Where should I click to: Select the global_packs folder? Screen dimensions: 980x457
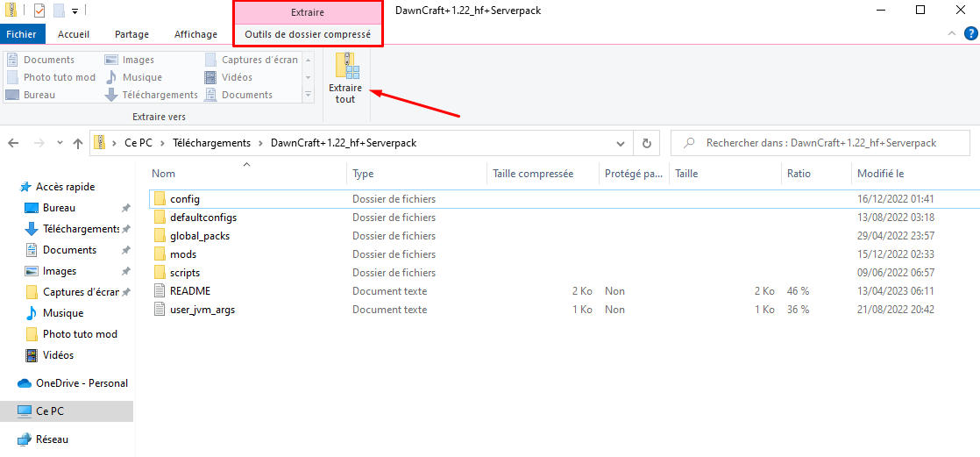coord(193,236)
